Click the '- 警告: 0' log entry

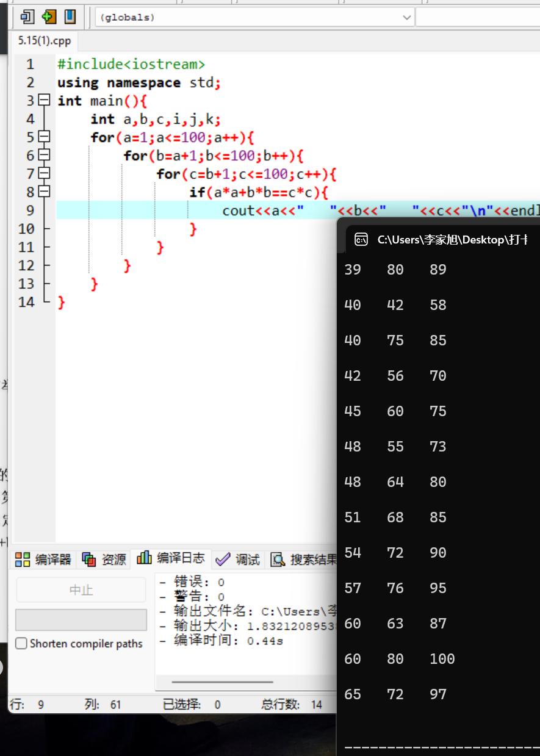coord(192,597)
